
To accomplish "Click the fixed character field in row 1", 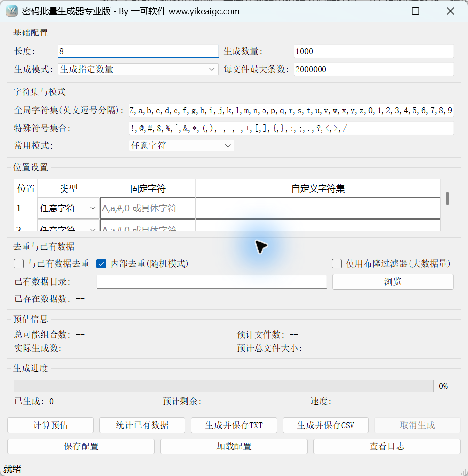I will [147, 208].
